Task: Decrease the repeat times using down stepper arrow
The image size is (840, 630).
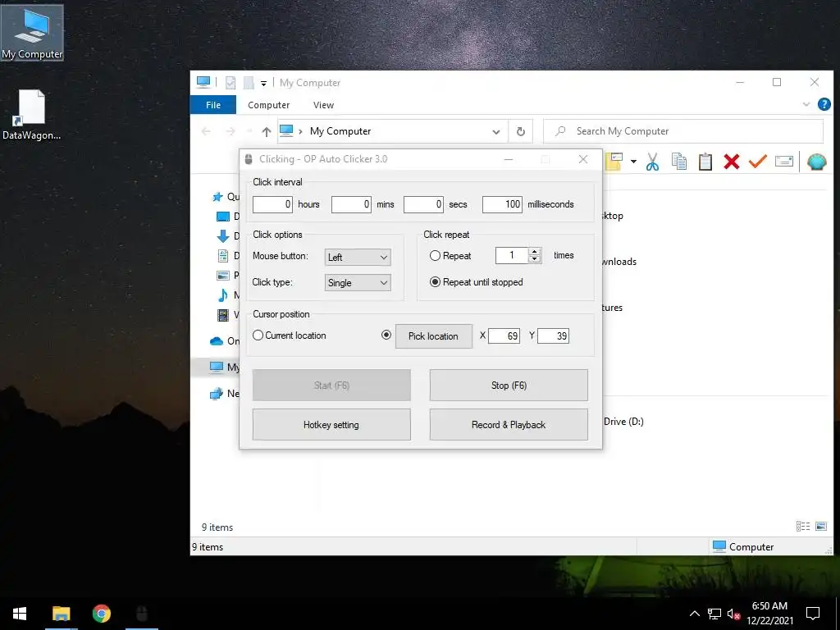Action: tap(534, 259)
